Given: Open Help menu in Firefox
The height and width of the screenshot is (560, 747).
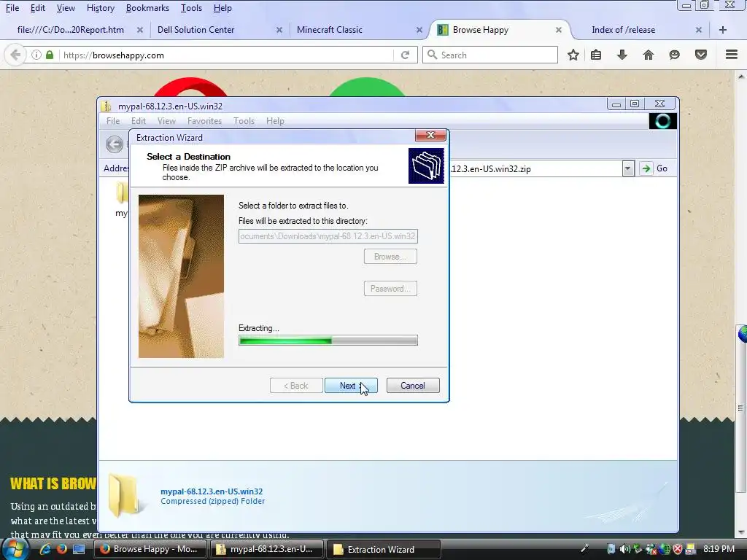Looking at the screenshot, I should pos(222,8).
